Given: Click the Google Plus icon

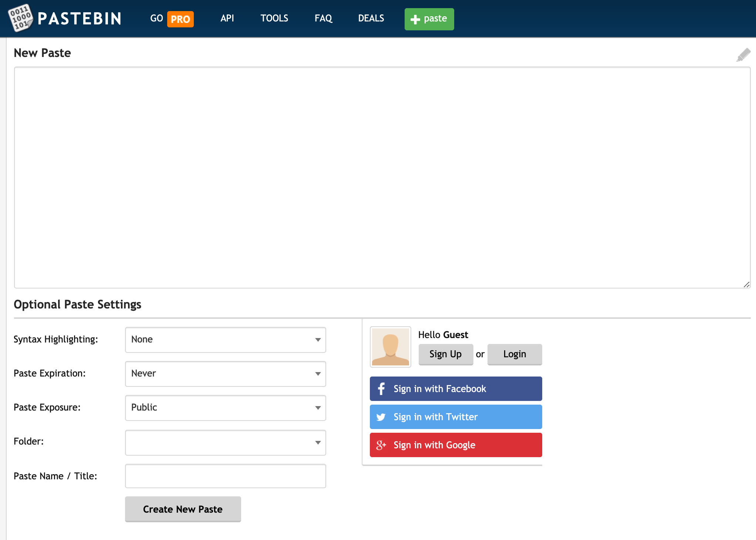Looking at the screenshot, I should 381,445.
